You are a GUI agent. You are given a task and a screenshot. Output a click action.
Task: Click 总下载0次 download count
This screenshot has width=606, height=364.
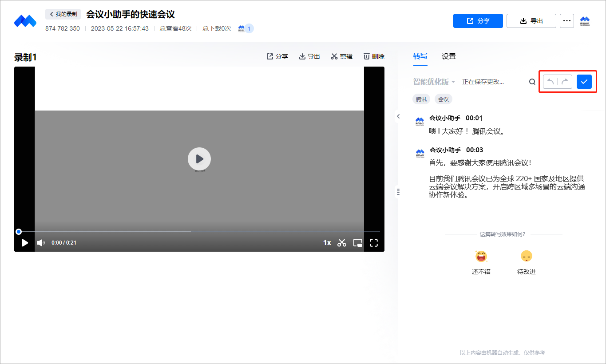click(217, 28)
